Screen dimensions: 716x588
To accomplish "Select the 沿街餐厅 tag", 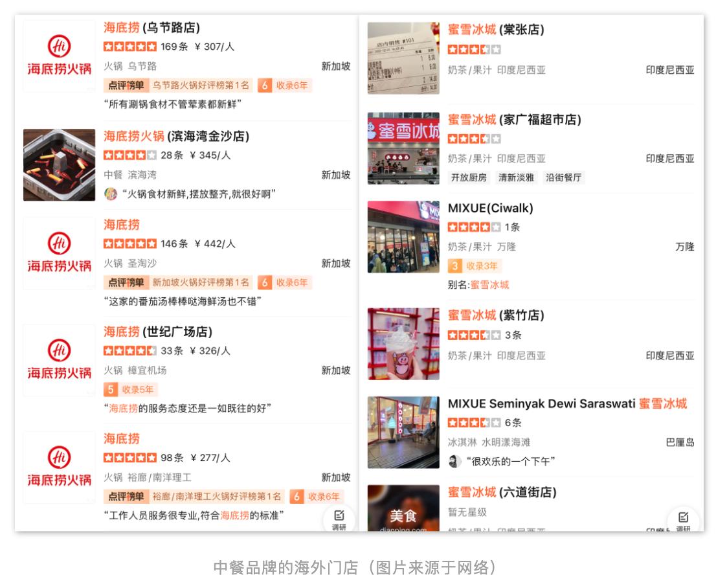I will click(563, 177).
